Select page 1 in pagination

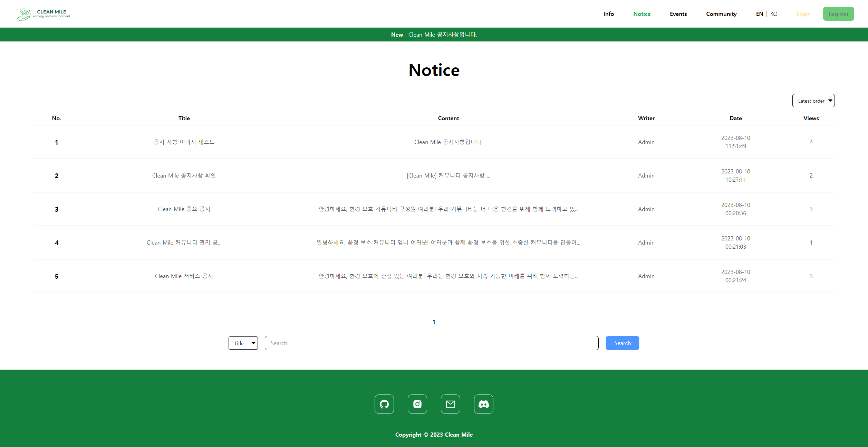[x=434, y=322]
